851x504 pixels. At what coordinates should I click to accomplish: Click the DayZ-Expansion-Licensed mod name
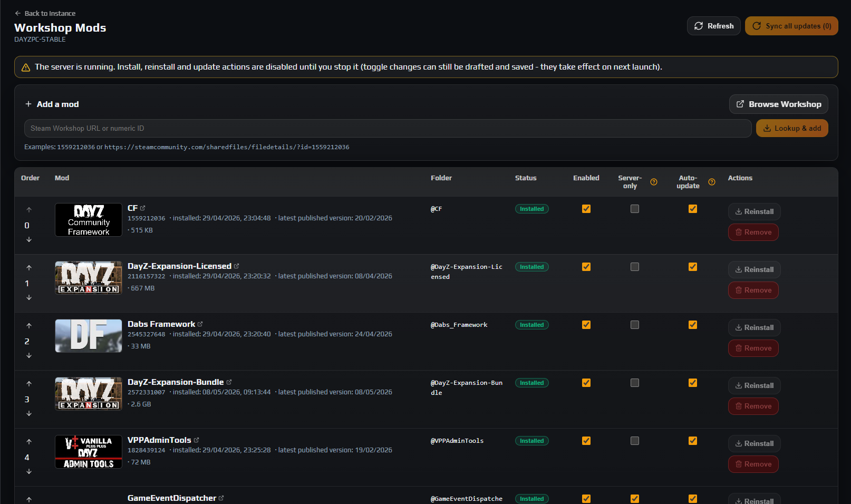pos(179,266)
